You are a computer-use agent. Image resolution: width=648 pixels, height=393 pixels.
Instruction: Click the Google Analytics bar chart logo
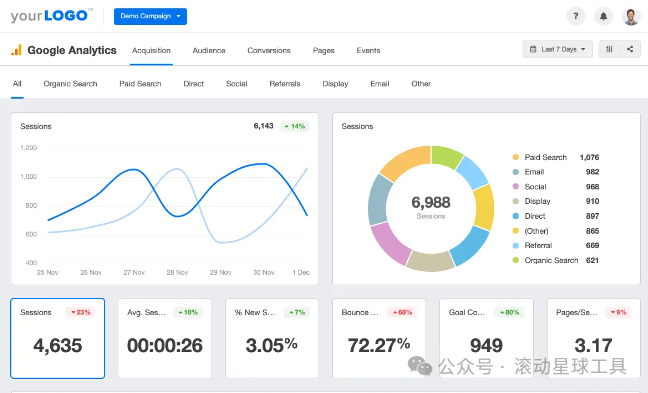click(x=17, y=50)
